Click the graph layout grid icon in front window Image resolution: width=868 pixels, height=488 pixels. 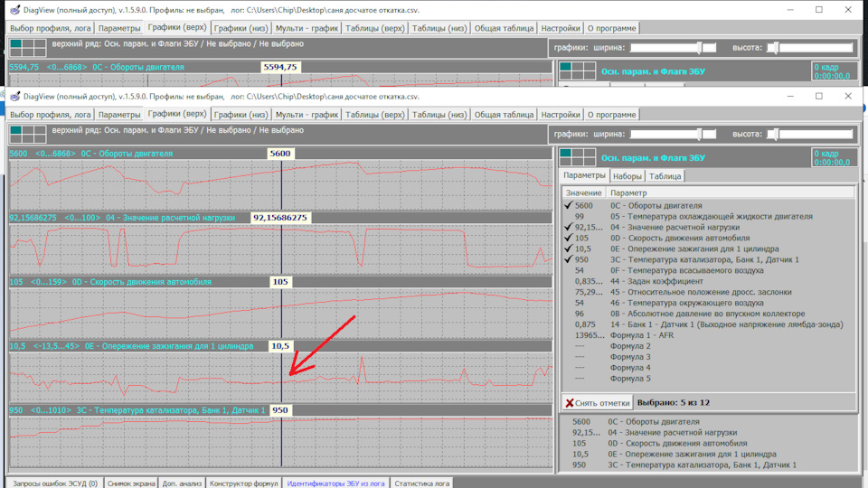[x=28, y=134]
